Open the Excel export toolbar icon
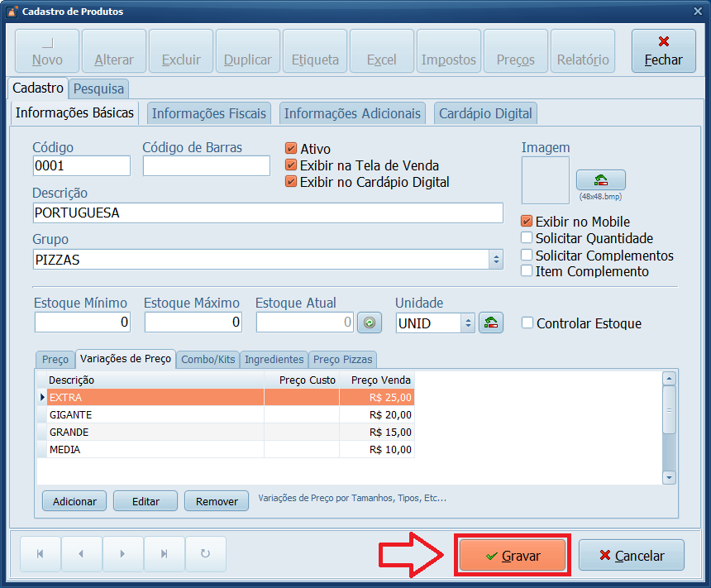 coord(381,50)
